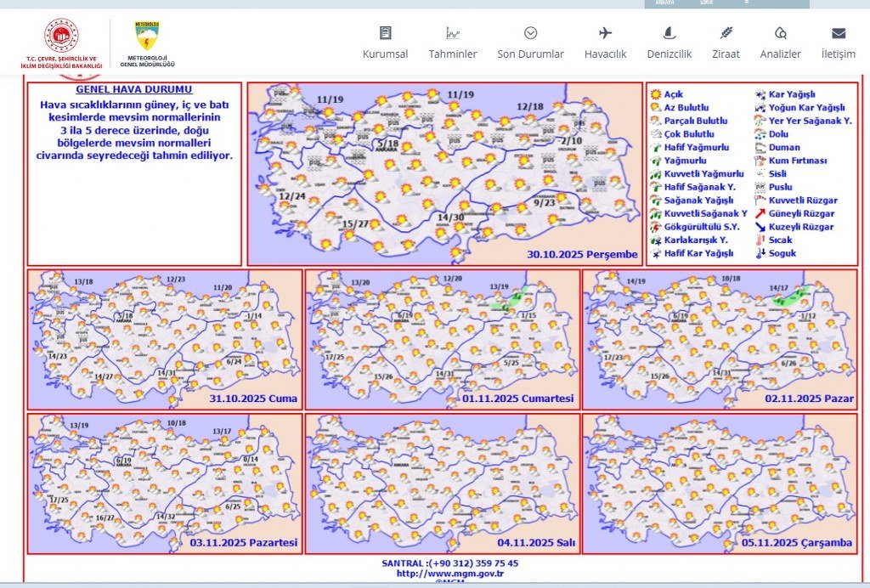The height and width of the screenshot is (588, 870).
Task: Click the Son Durumlar circle icon
Action: [530, 33]
